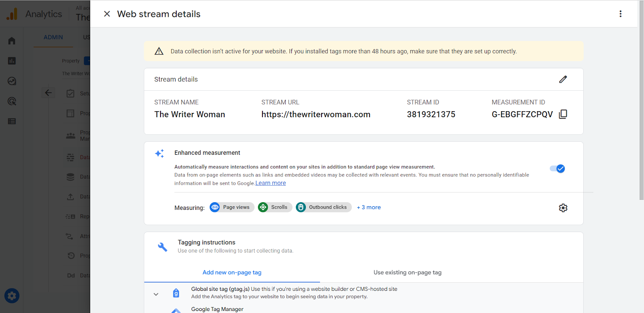Screen dimensions: 644x313
Task: Open Enhanced measurement settings gear
Action: 563,208
